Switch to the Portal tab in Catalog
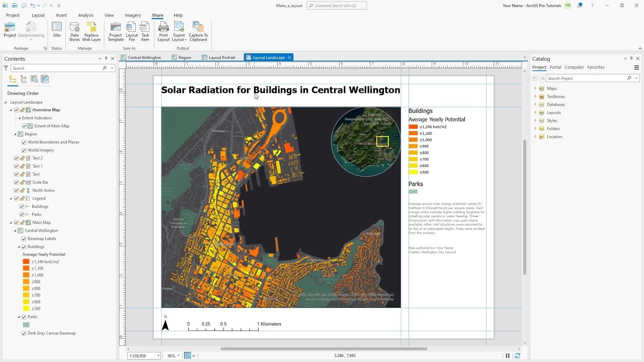This screenshot has width=644, height=362. pyautogui.click(x=555, y=67)
